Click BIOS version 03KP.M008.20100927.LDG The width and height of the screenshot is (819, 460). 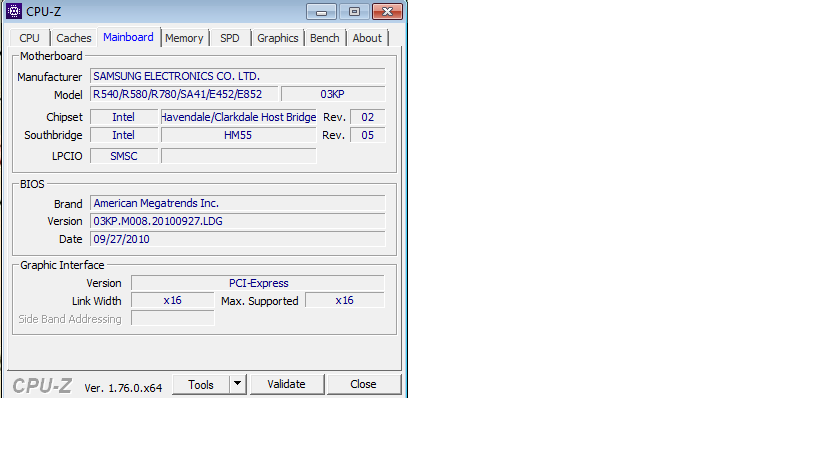[238, 221]
